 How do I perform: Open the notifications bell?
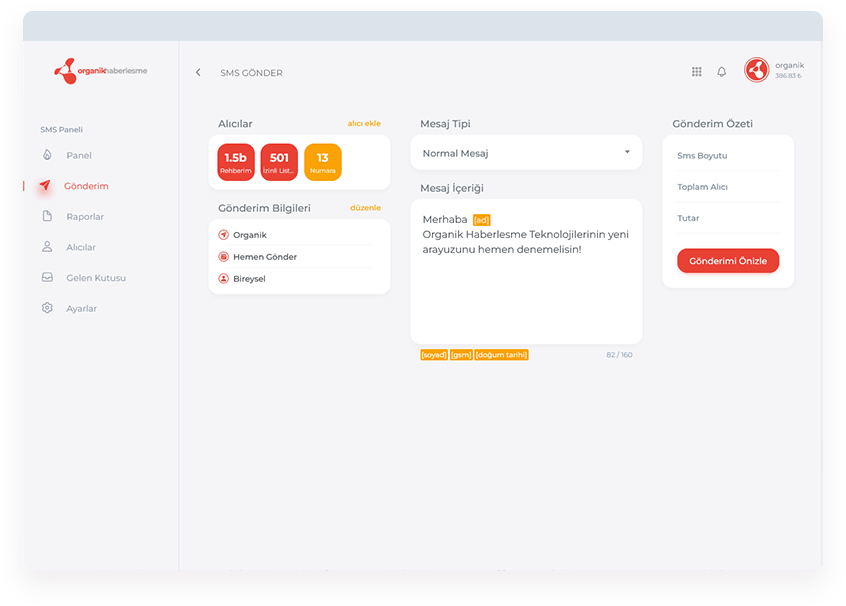tap(722, 72)
